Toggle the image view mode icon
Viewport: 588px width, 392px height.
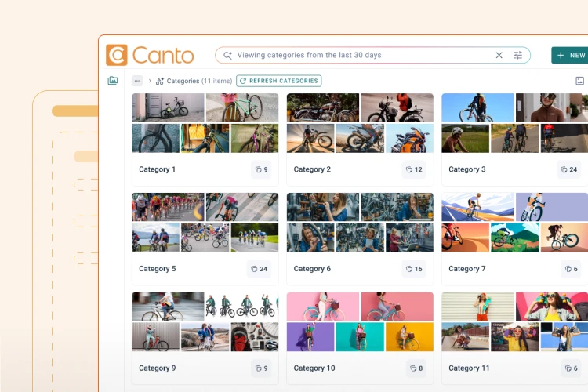(x=579, y=81)
